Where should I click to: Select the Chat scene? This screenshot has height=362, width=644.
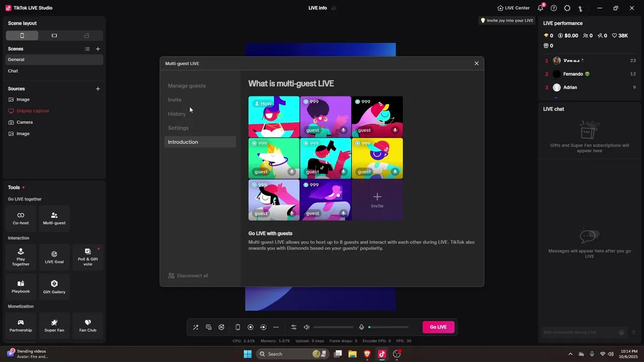point(54,71)
